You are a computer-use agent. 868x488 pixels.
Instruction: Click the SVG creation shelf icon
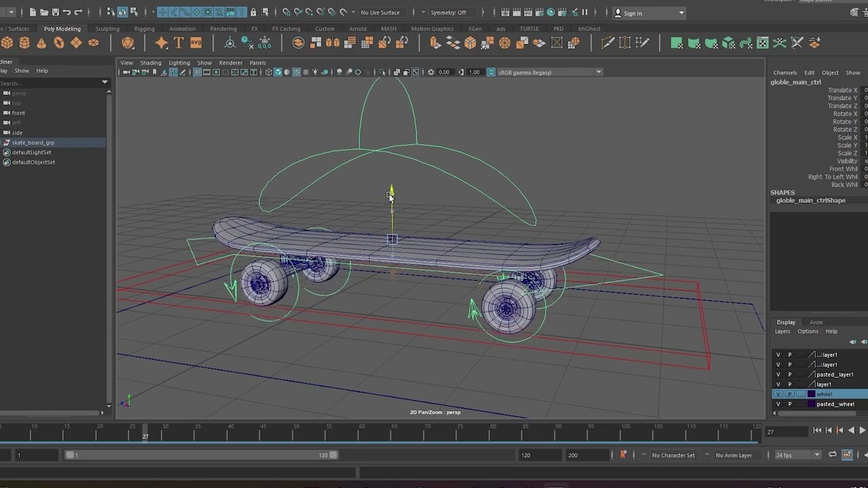coord(196,42)
